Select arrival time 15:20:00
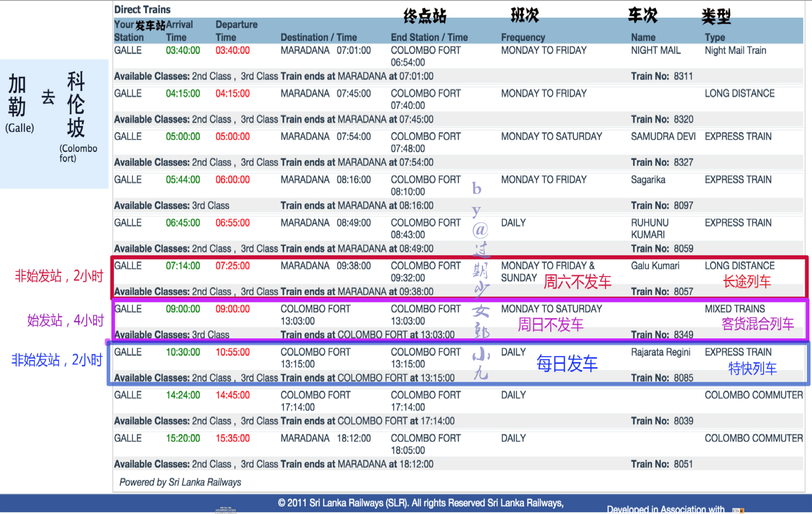 point(183,438)
